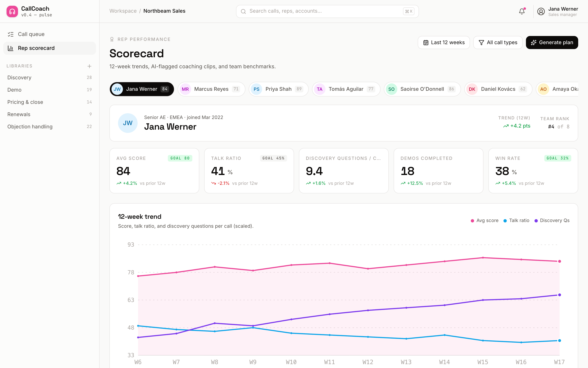Open the Discovery Questions metric card
This screenshot has width=588, height=368.
click(344, 171)
